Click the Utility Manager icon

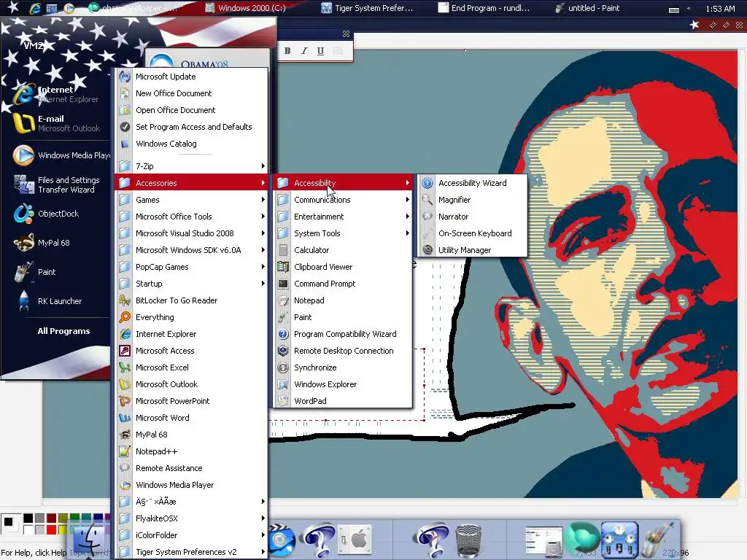[x=427, y=250]
